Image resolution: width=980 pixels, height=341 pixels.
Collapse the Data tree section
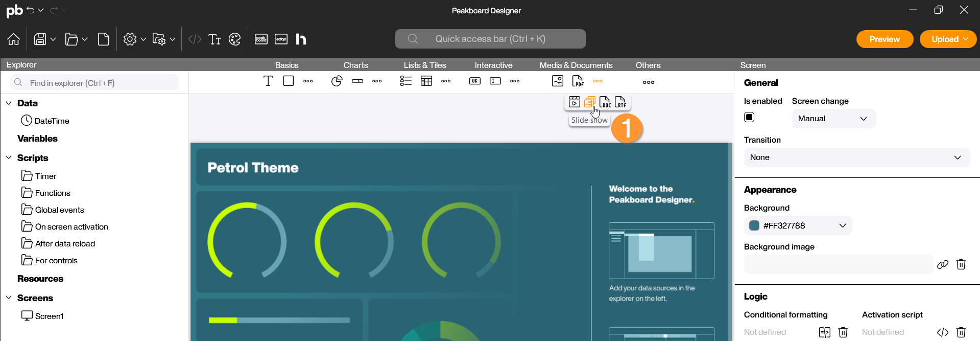tap(9, 103)
